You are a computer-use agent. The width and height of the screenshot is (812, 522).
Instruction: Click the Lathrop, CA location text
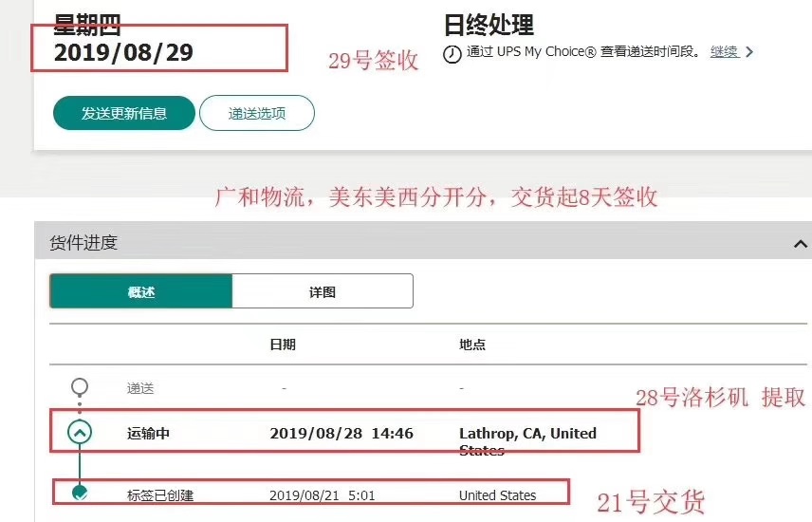click(x=527, y=434)
